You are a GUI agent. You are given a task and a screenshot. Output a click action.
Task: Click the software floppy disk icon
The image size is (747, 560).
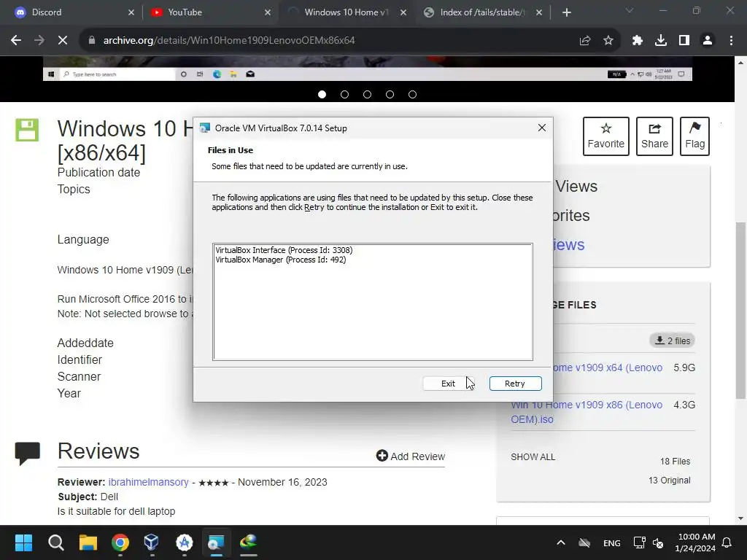pos(27,130)
